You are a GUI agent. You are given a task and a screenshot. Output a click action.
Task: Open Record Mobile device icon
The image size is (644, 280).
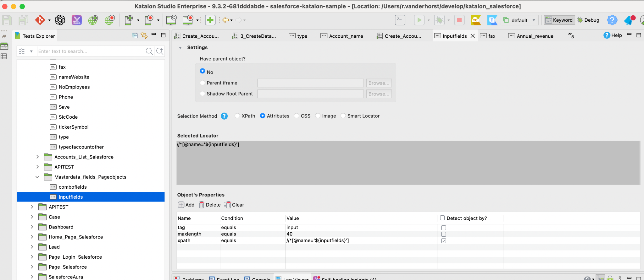[x=149, y=20]
